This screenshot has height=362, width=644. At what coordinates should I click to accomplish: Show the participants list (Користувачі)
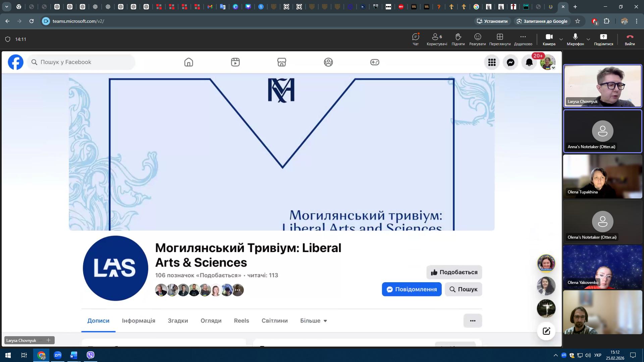[437, 39]
